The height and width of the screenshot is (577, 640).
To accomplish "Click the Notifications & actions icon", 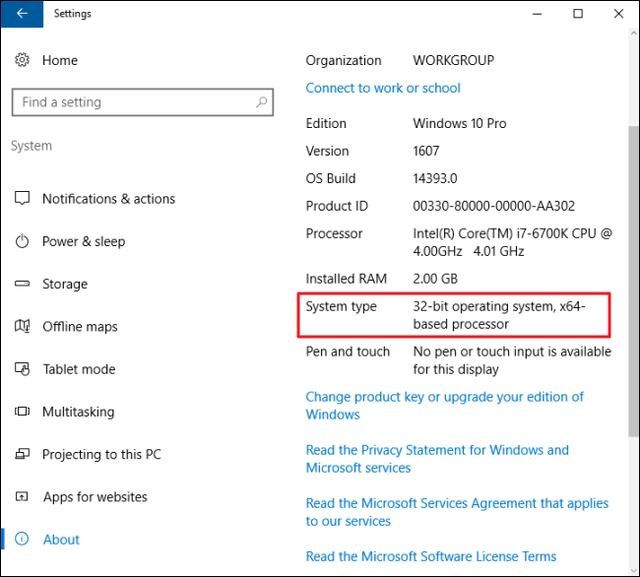I will coord(22,199).
